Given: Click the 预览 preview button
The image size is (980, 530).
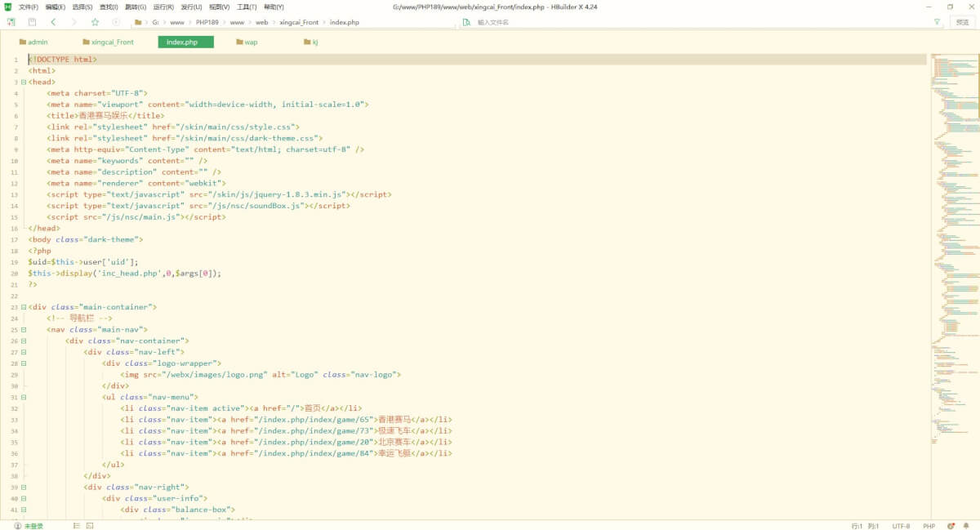Looking at the screenshot, I should coord(963,22).
